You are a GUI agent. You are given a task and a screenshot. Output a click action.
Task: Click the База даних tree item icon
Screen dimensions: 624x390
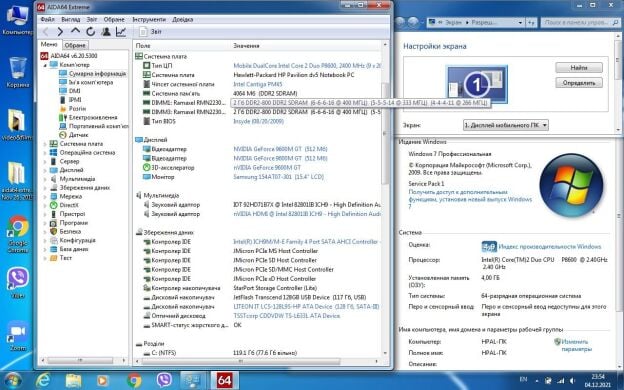(54, 249)
